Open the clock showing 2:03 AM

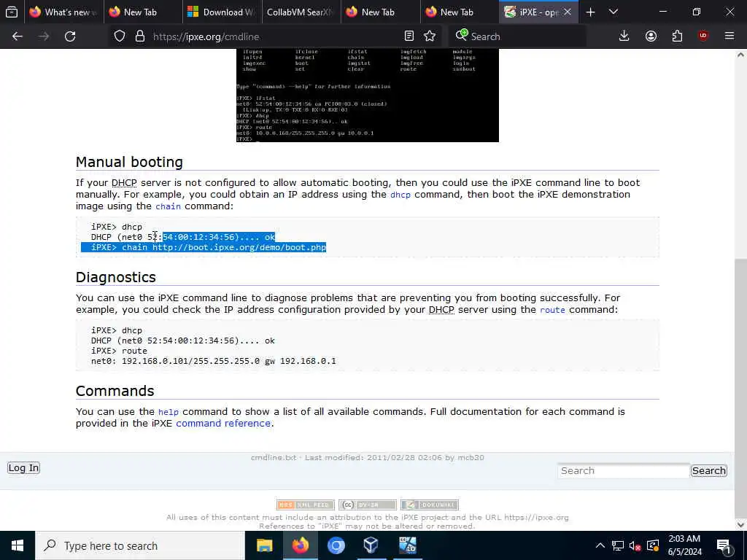point(684,545)
